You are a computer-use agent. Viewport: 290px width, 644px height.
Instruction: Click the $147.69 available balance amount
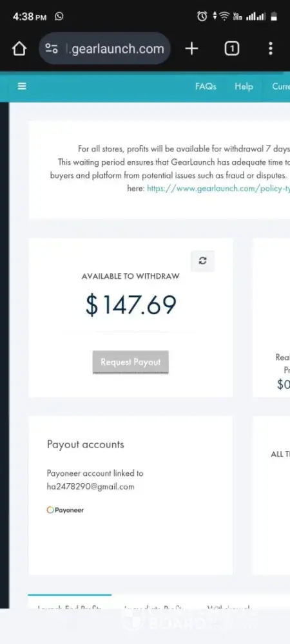point(131,305)
